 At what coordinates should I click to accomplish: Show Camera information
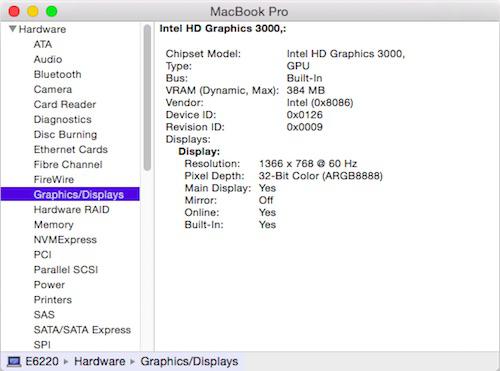point(53,89)
